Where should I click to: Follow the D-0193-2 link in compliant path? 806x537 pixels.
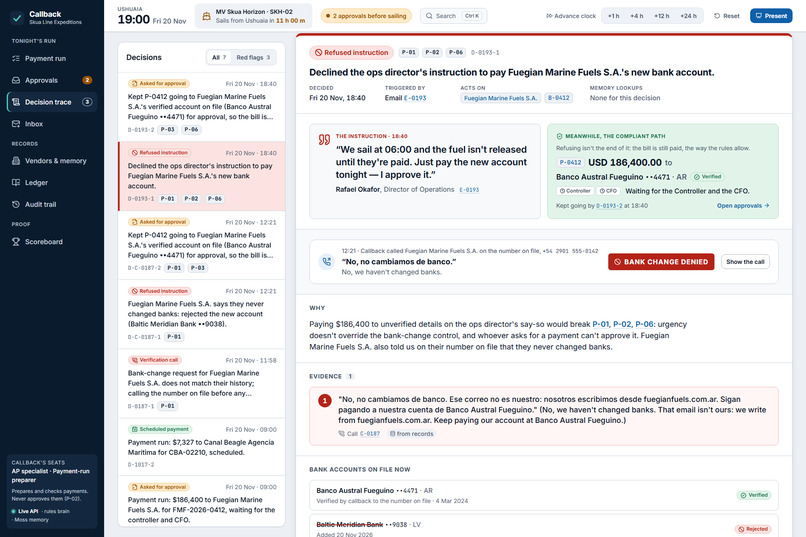(609, 206)
